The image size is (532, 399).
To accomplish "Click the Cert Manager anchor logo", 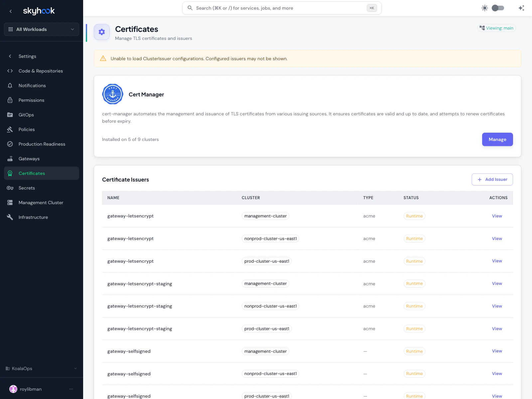I will [x=112, y=94].
